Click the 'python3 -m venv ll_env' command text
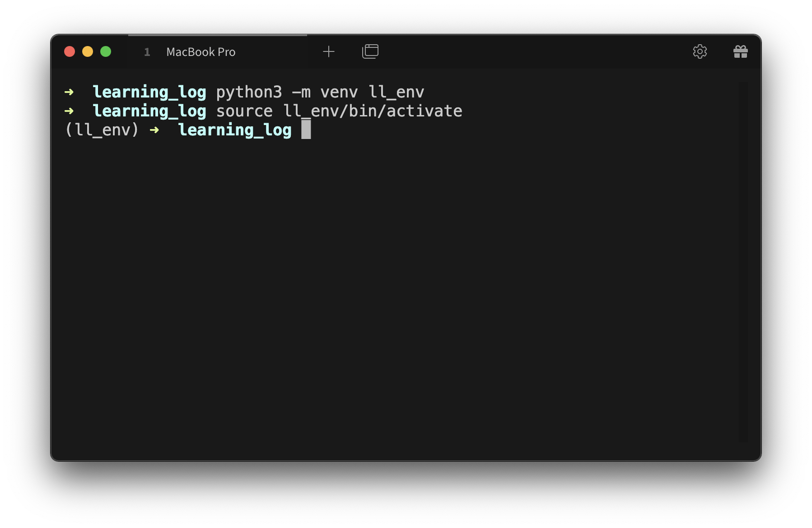Image resolution: width=812 pixels, height=528 pixels. [x=320, y=92]
